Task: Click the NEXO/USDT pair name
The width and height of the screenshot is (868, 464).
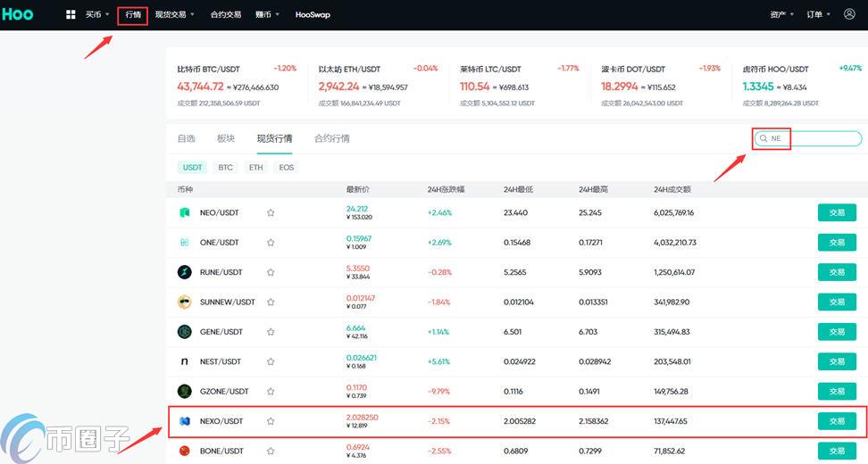Action: coord(221,421)
